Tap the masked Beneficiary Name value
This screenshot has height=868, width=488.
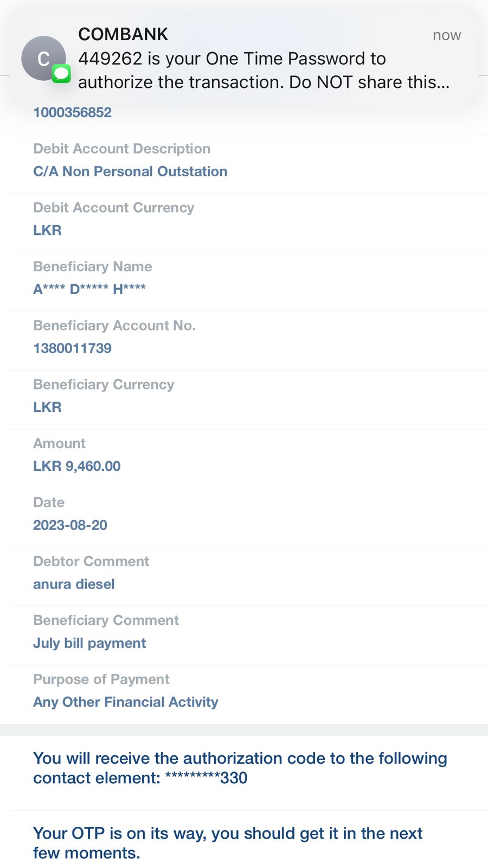click(x=89, y=289)
